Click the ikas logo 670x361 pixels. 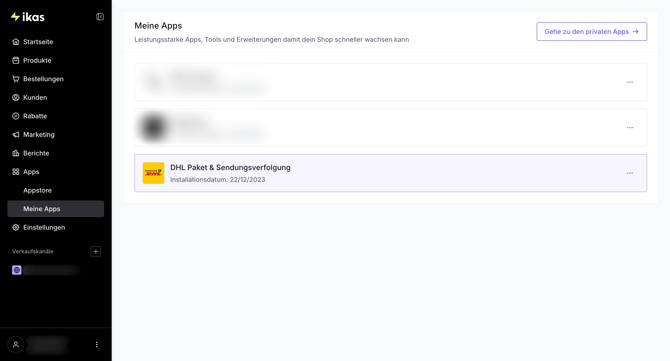coord(28,17)
